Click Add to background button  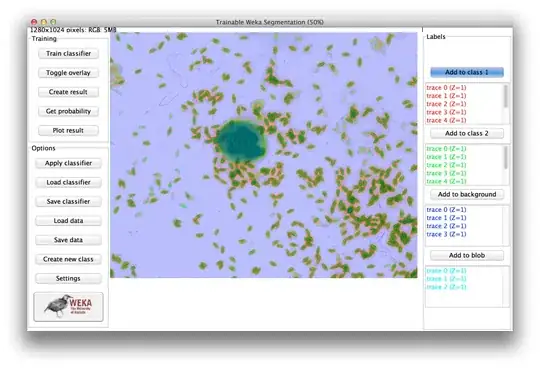point(467,194)
